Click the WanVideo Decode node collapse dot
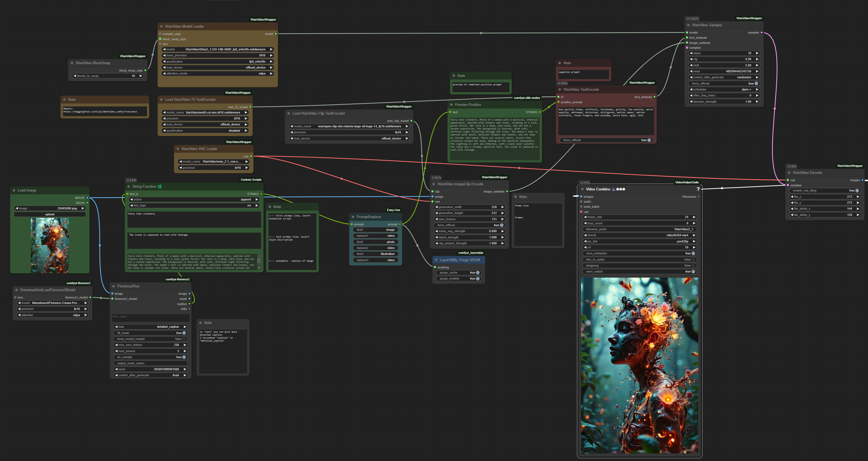868x461 pixels. 789,173
